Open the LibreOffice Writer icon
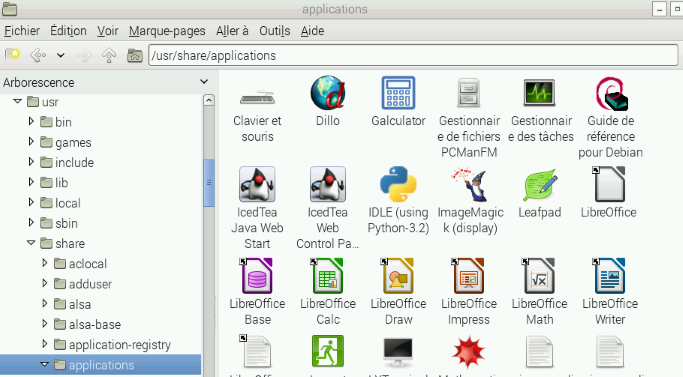The image size is (683, 377). point(609,276)
